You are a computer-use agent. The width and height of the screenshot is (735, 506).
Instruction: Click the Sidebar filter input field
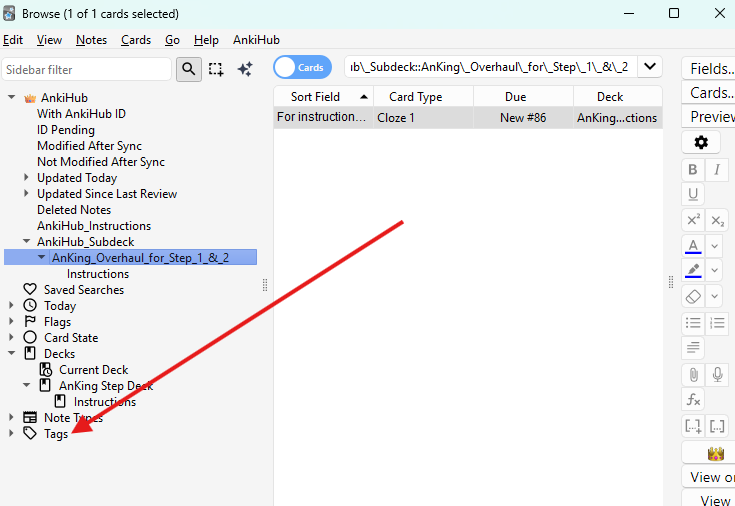tap(86, 70)
